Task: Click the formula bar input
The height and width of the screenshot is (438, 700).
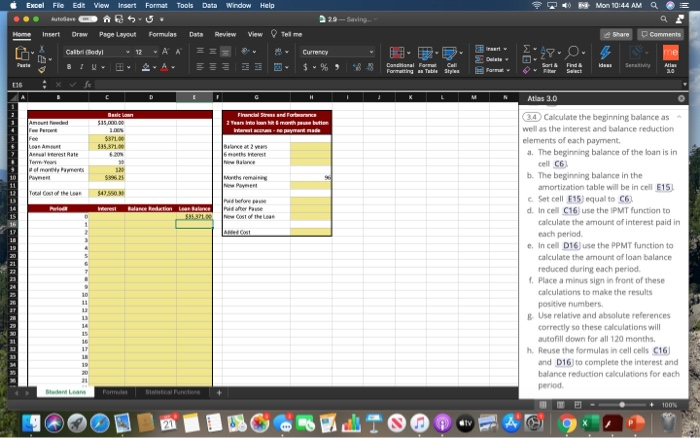Action: point(388,84)
